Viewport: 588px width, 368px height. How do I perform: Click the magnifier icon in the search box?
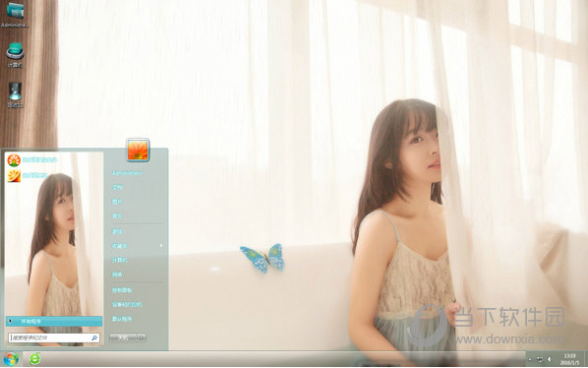94,337
